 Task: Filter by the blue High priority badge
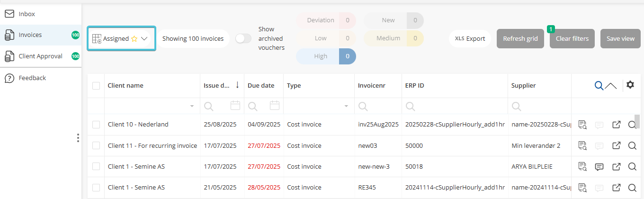[326, 56]
